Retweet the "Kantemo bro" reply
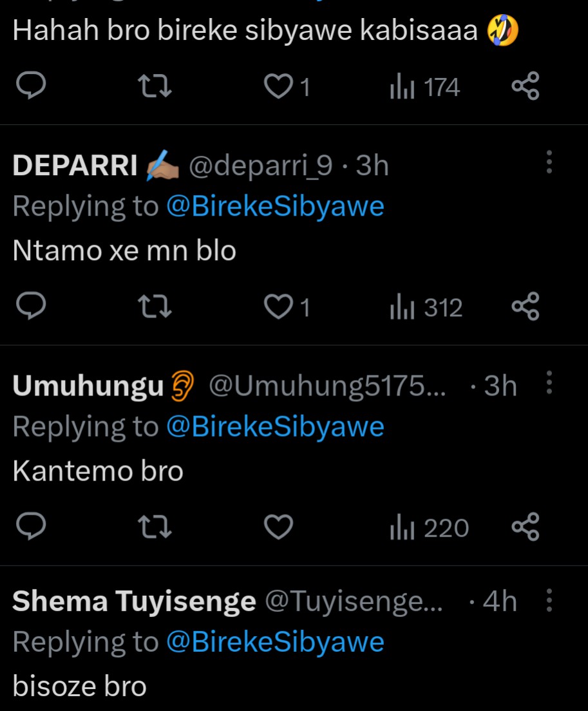This screenshot has width=588, height=711. [156, 528]
